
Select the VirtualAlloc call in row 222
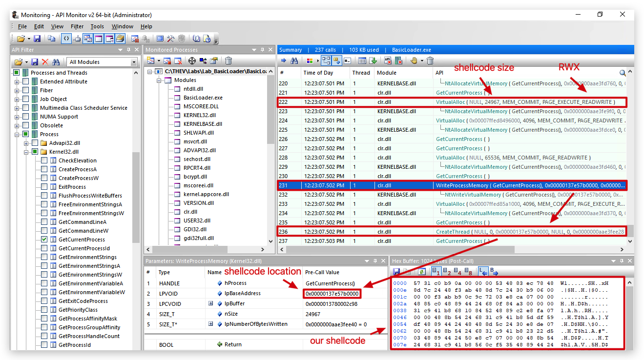pos(452,102)
